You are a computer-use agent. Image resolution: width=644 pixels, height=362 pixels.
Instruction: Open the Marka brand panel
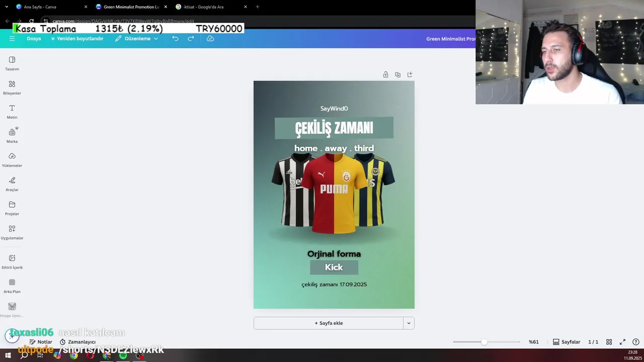[x=12, y=136]
